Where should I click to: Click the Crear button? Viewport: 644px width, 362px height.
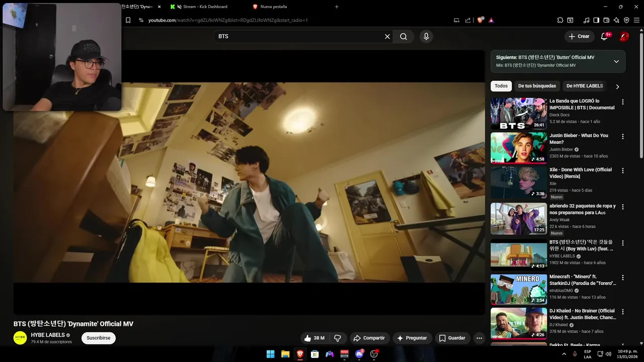[x=579, y=36]
